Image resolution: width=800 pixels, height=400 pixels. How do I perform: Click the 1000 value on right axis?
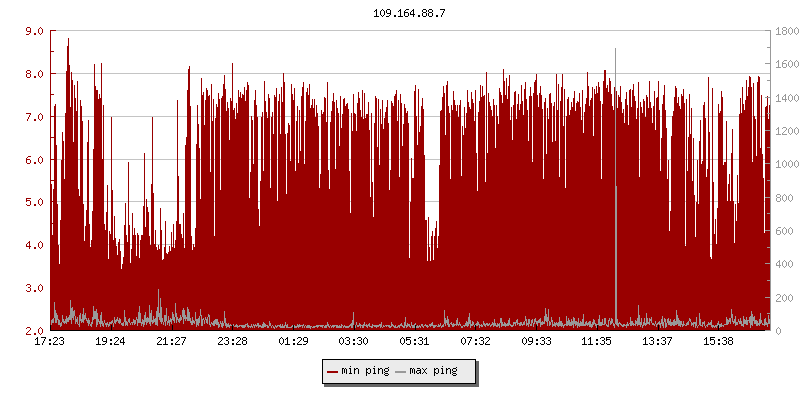pyautogui.click(x=785, y=164)
